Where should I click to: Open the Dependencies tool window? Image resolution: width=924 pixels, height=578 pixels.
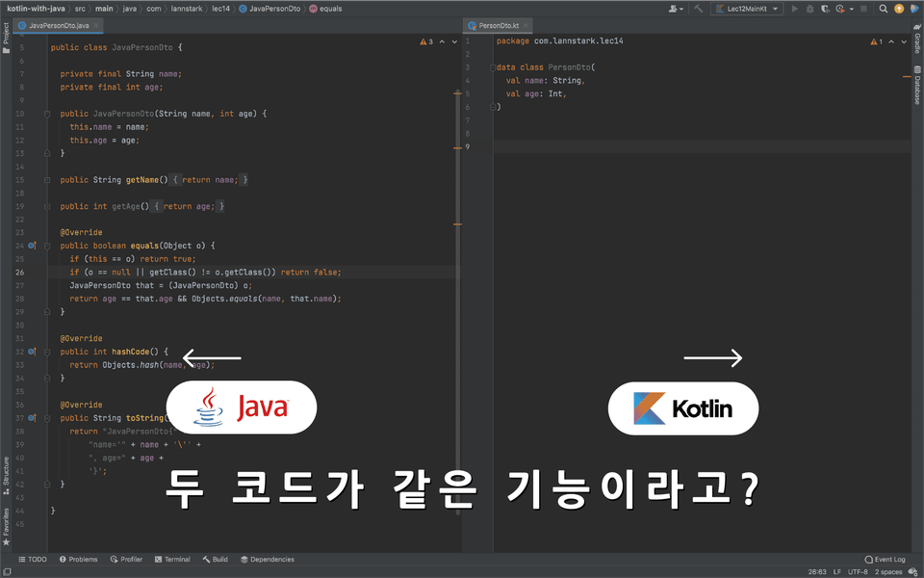(268, 559)
